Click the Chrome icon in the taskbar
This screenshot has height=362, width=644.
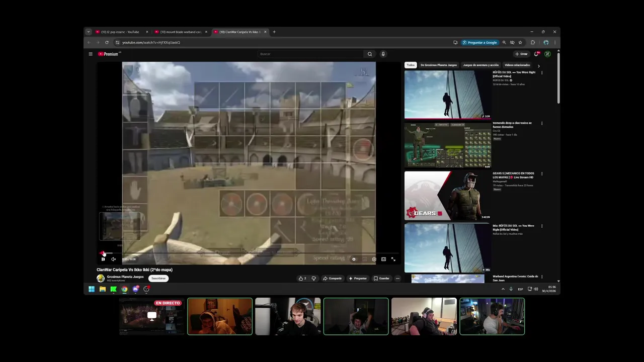tap(124, 289)
